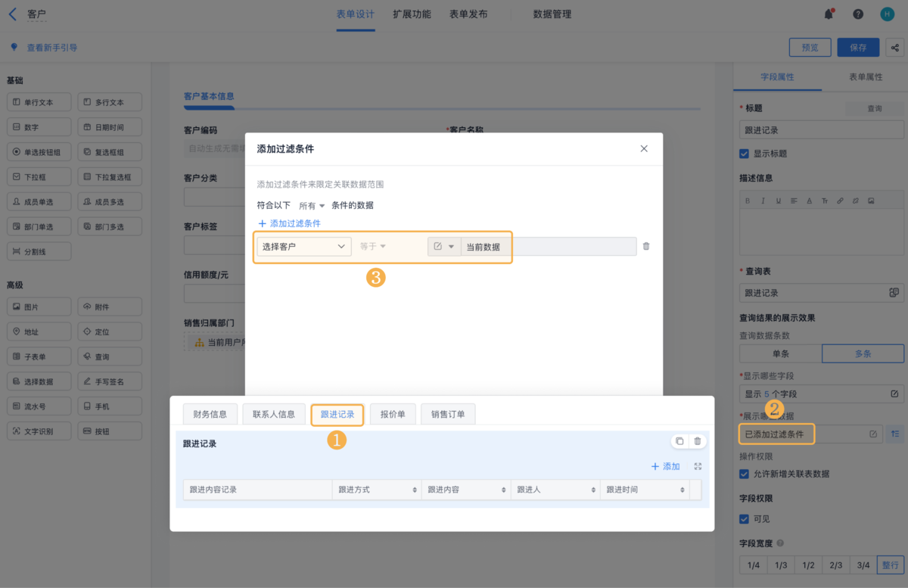
Task: Click the 保存 button
Action: coord(858,48)
